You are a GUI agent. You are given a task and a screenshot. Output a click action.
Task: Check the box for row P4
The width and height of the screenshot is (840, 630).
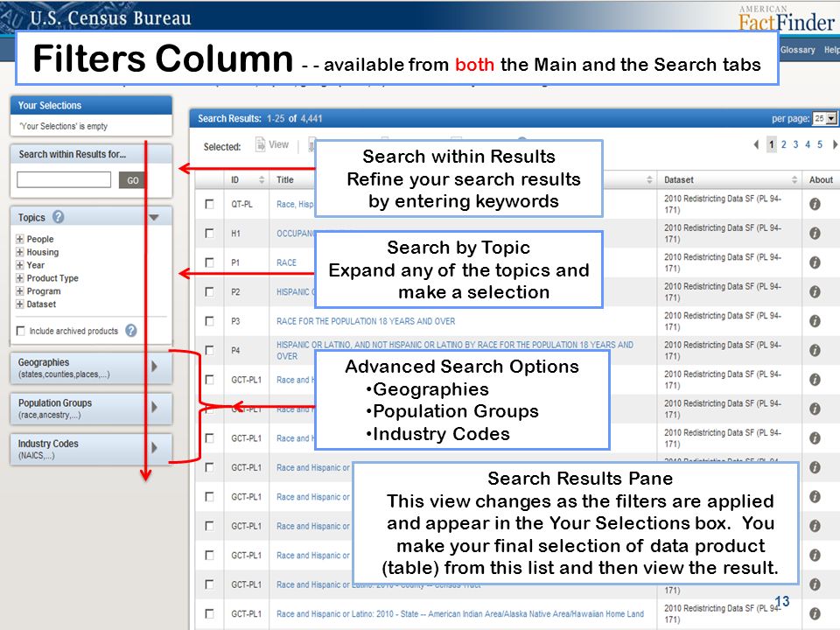coord(209,350)
